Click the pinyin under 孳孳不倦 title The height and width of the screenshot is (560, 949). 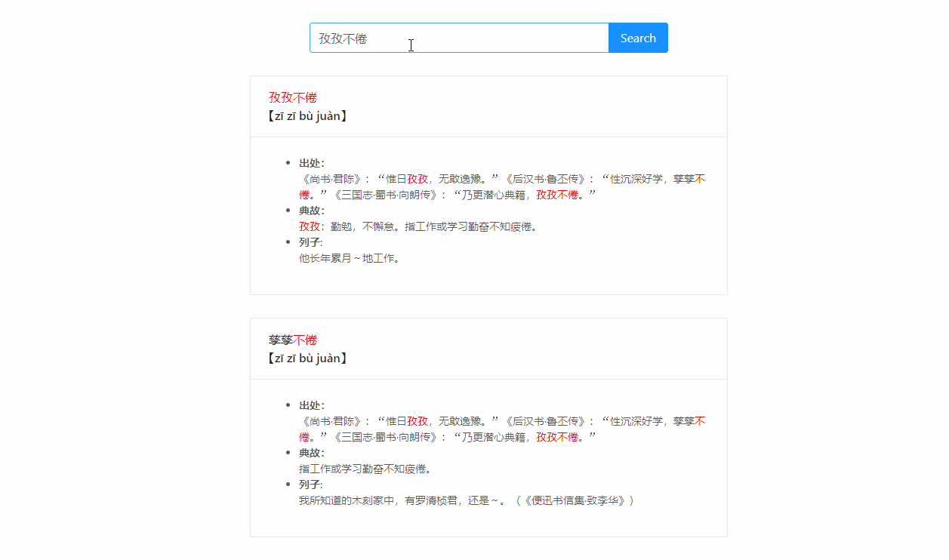click(308, 358)
